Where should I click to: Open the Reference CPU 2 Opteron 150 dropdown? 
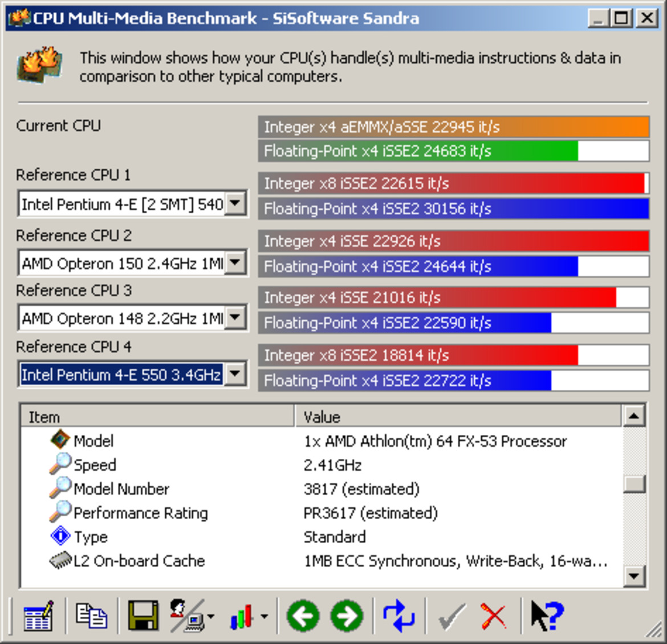pos(235,263)
